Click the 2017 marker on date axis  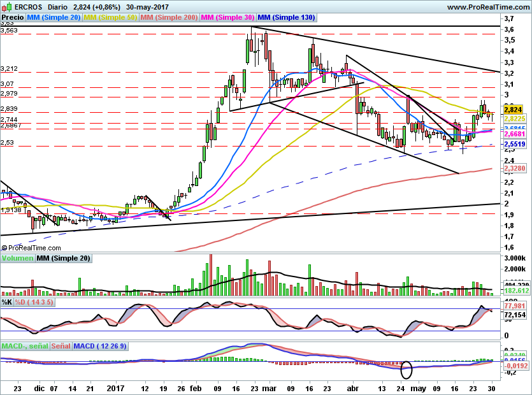click(x=116, y=388)
